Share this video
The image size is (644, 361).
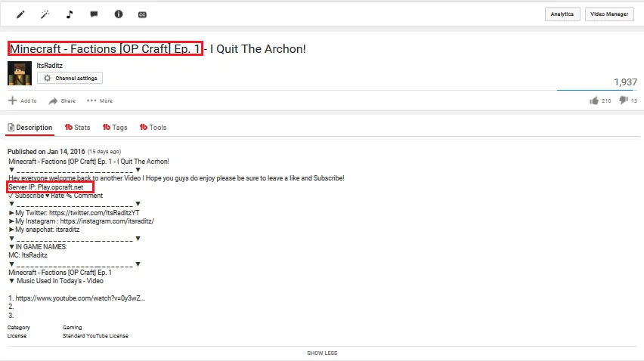pyautogui.click(x=62, y=101)
